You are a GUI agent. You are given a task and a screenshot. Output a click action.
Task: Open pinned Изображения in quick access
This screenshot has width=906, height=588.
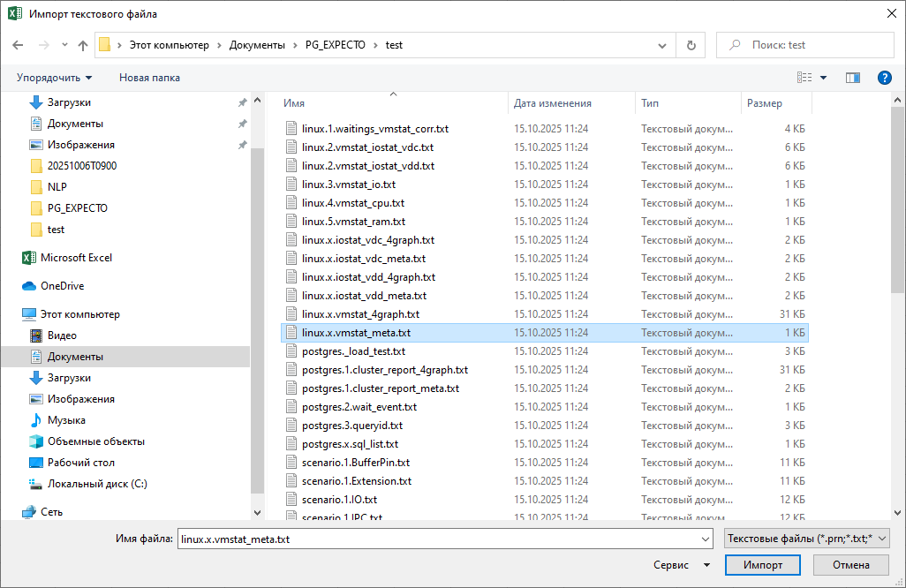pyautogui.click(x=81, y=145)
